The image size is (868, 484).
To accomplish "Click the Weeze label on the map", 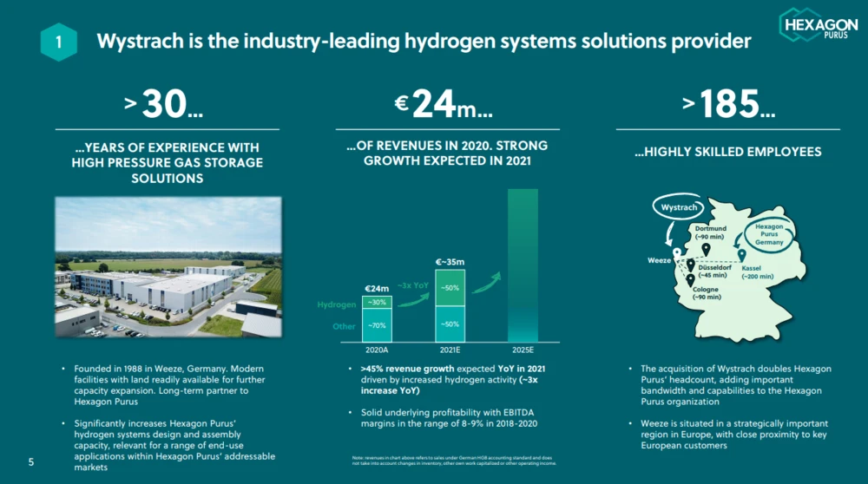I will tap(659, 258).
